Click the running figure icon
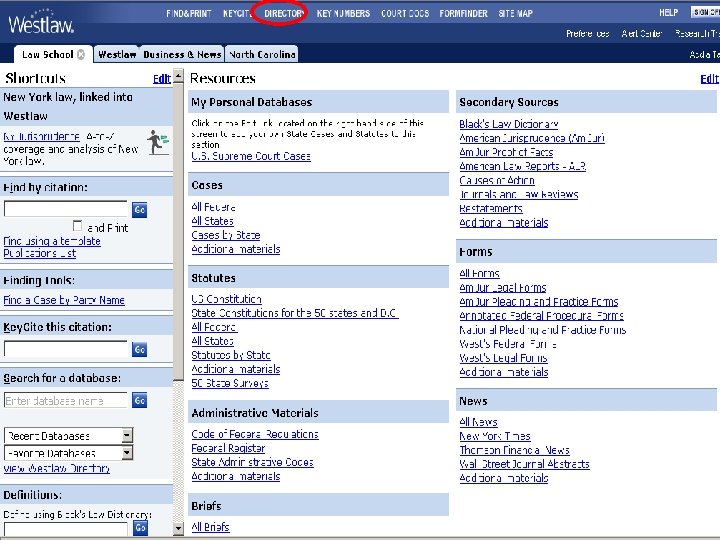Image resolution: width=720 pixels, height=540 pixels. click(158, 142)
